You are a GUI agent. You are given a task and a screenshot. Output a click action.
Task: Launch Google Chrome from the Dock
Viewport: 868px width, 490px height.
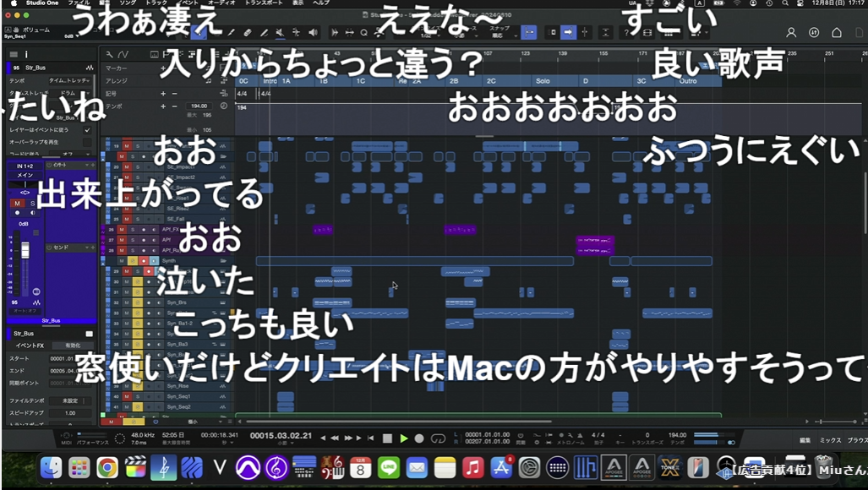(107, 467)
